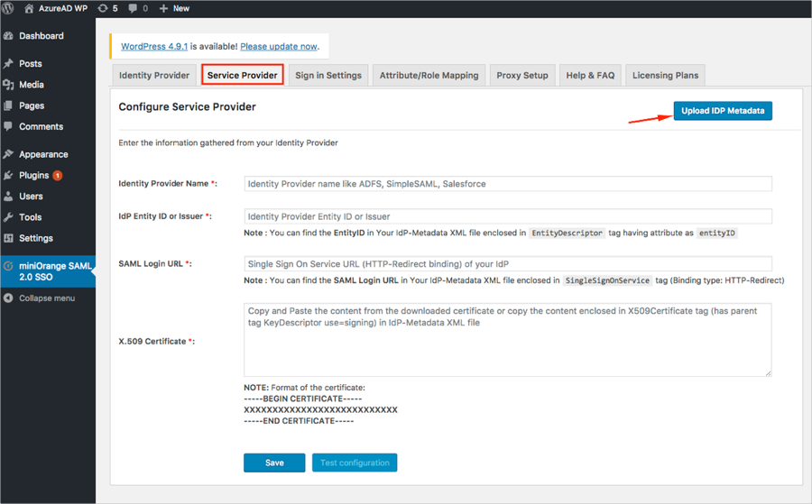This screenshot has width=812, height=504.
Task: Click inside the X.509 Certificate textarea
Action: pos(507,339)
